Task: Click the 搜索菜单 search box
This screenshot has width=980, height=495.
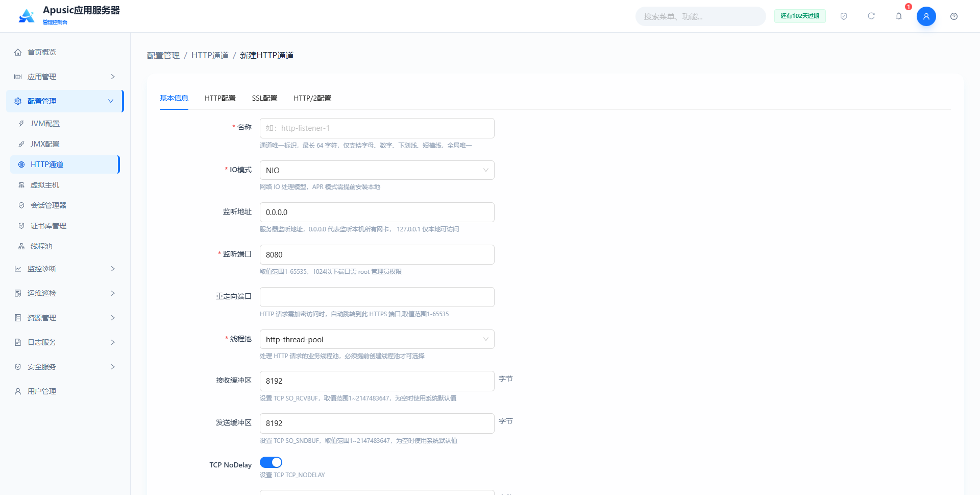Action: pos(700,16)
